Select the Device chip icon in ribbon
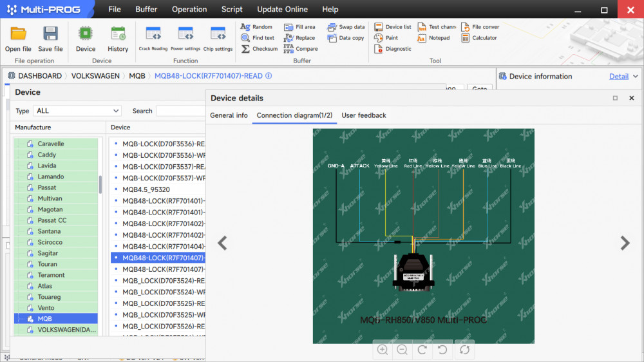This screenshot has height=362, width=644. point(86,33)
